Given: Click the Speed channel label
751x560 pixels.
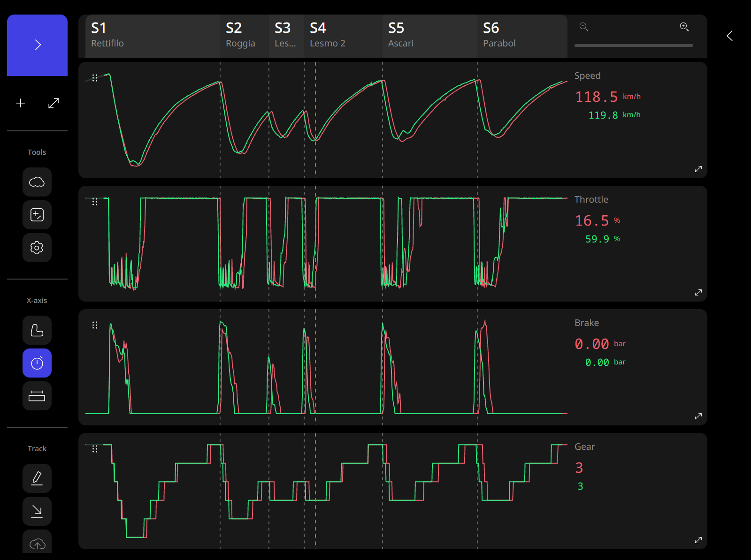Looking at the screenshot, I should tap(587, 76).
